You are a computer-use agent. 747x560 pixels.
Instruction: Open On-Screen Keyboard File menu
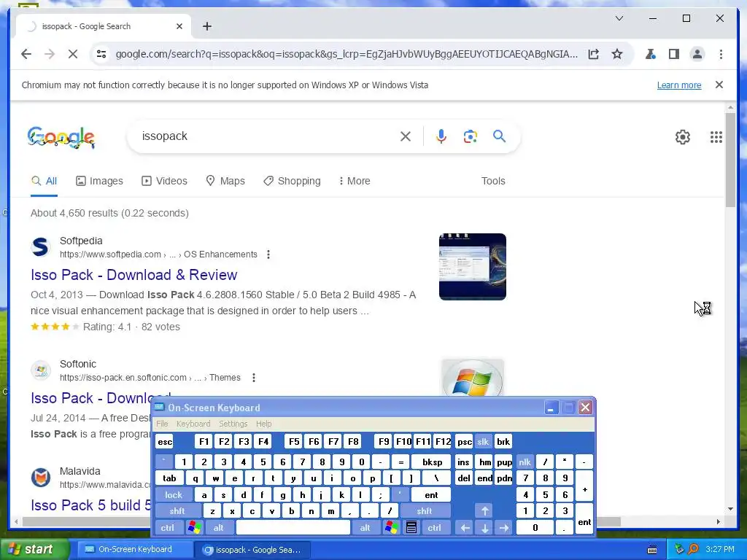162,424
